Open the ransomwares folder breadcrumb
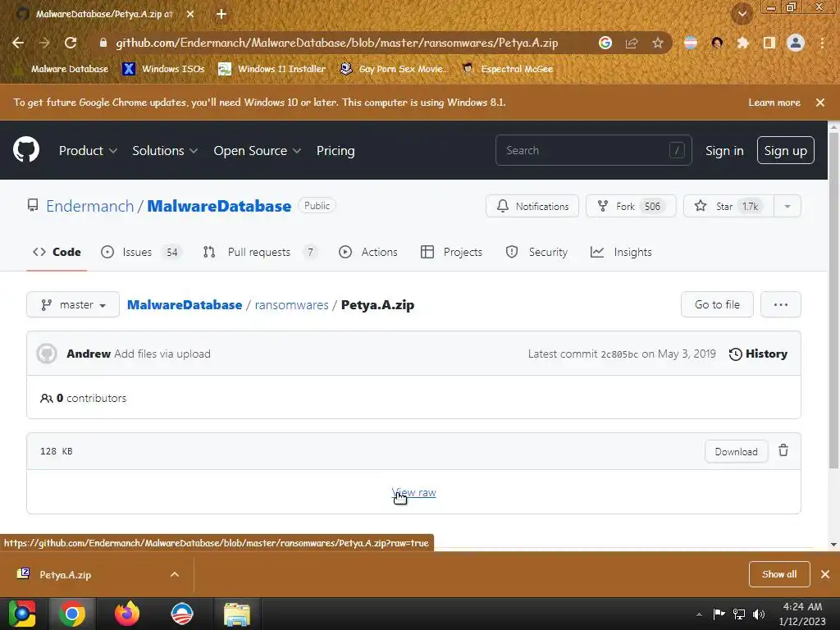Screen dimensions: 840x630 pos(291,305)
